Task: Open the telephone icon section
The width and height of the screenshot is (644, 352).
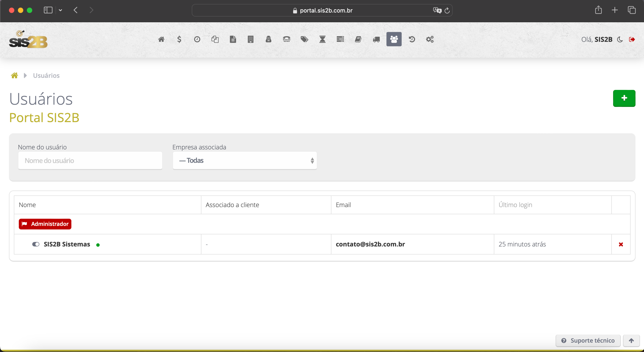Action: (287, 39)
